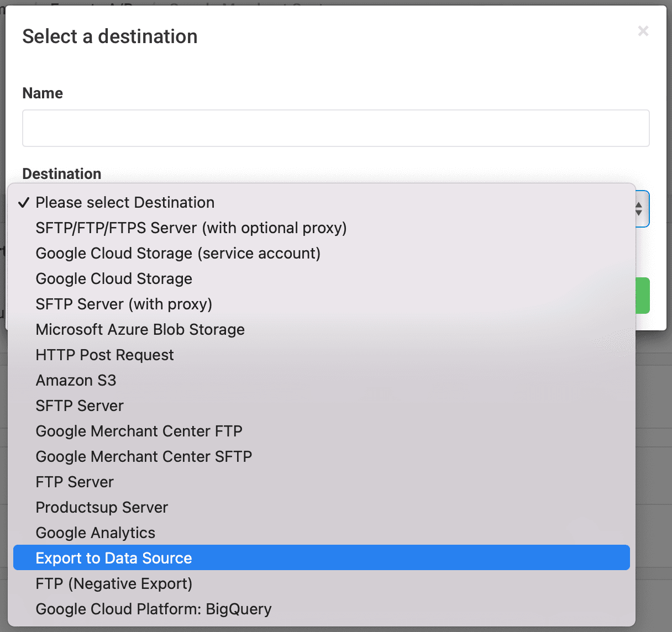Viewport: 672px width, 632px height.
Task: Select Google Merchant Center FTP
Action: (139, 431)
